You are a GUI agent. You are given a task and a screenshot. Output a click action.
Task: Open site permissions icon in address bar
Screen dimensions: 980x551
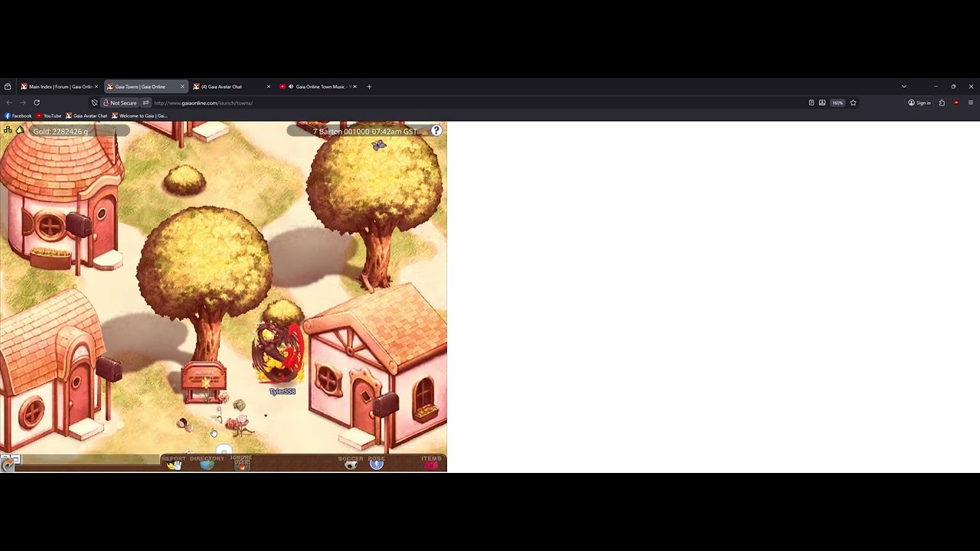(x=145, y=103)
